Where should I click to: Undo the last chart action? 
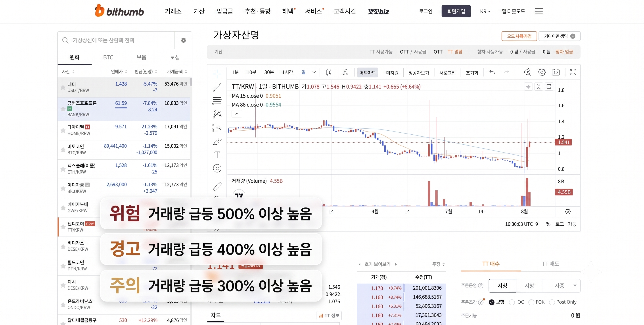tap(492, 73)
